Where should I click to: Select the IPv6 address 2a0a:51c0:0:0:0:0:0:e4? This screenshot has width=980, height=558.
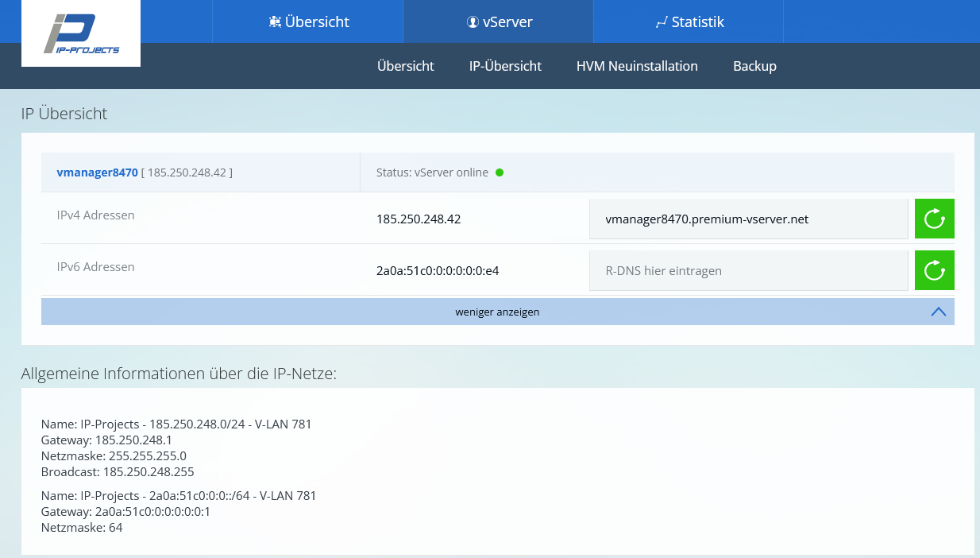click(x=438, y=270)
